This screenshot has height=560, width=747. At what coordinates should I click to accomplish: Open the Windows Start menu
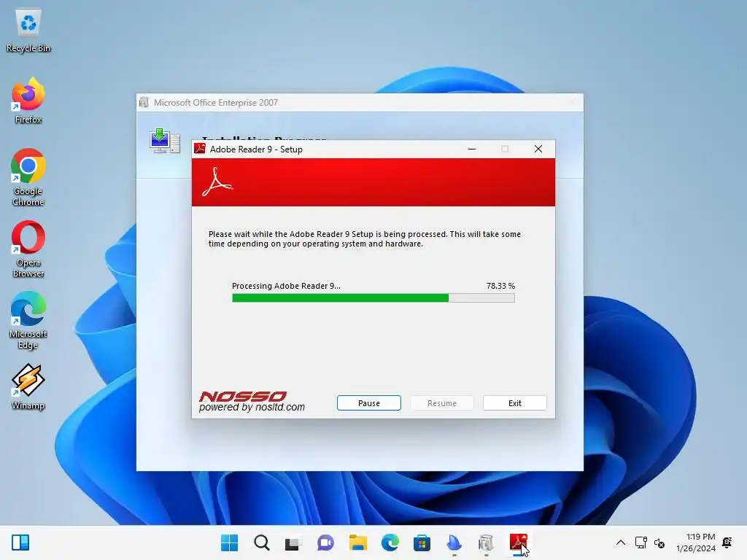click(229, 542)
